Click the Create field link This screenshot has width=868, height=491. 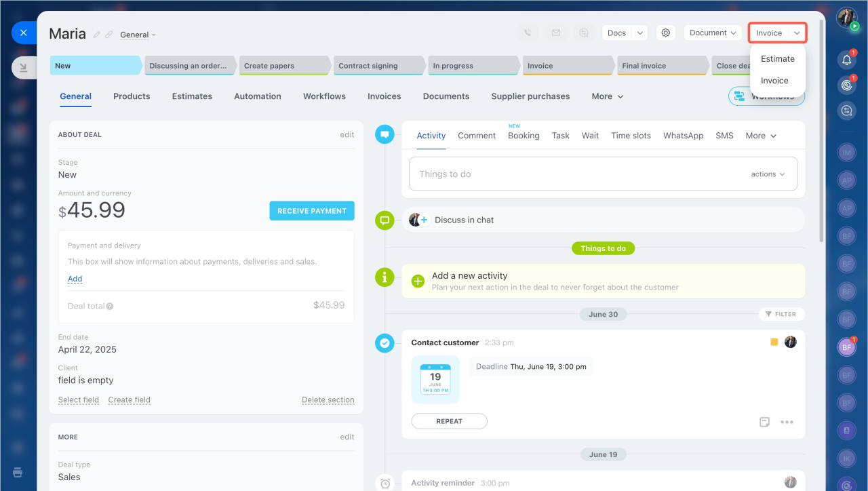click(x=130, y=400)
